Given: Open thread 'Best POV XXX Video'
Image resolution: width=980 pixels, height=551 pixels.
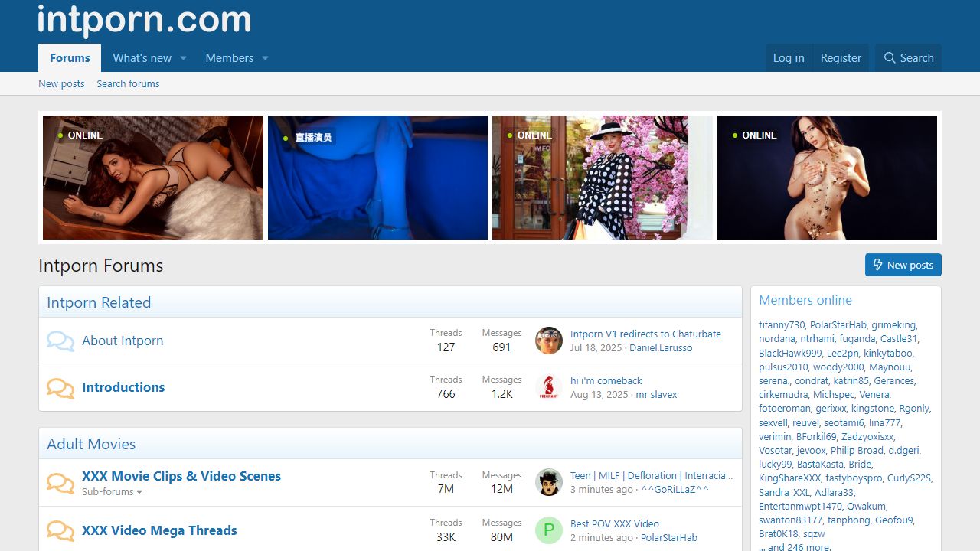Looking at the screenshot, I should point(615,523).
